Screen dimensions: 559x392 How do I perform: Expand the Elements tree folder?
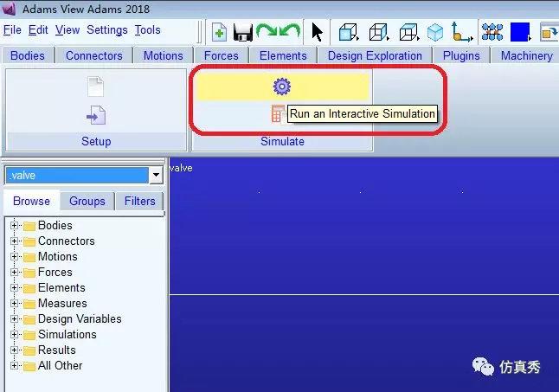point(14,287)
